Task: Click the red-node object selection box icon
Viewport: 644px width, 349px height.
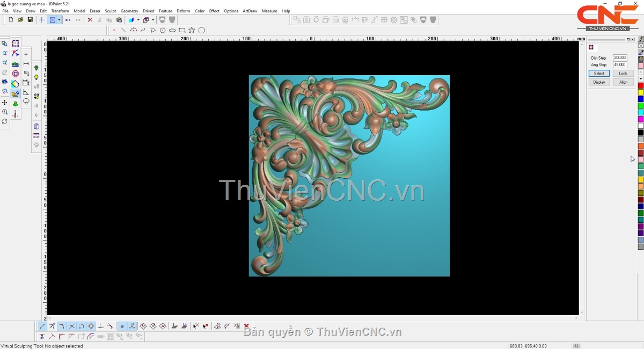Action: [x=15, y=43]
